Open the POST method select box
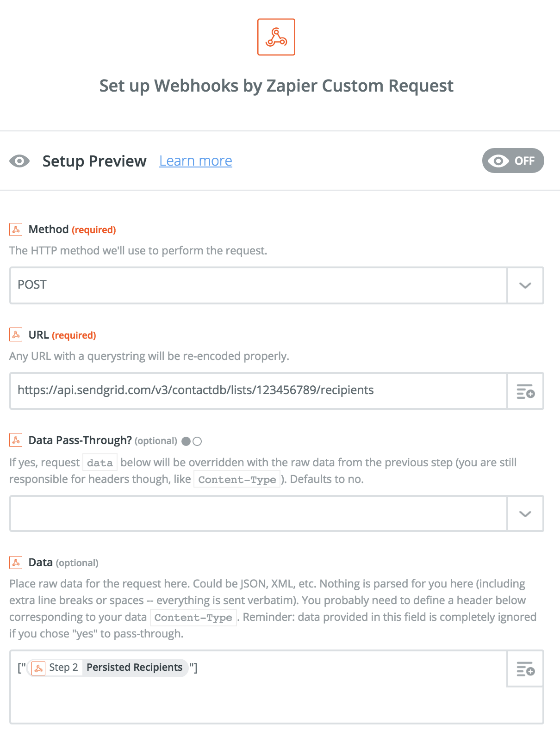 click(258, 285)
